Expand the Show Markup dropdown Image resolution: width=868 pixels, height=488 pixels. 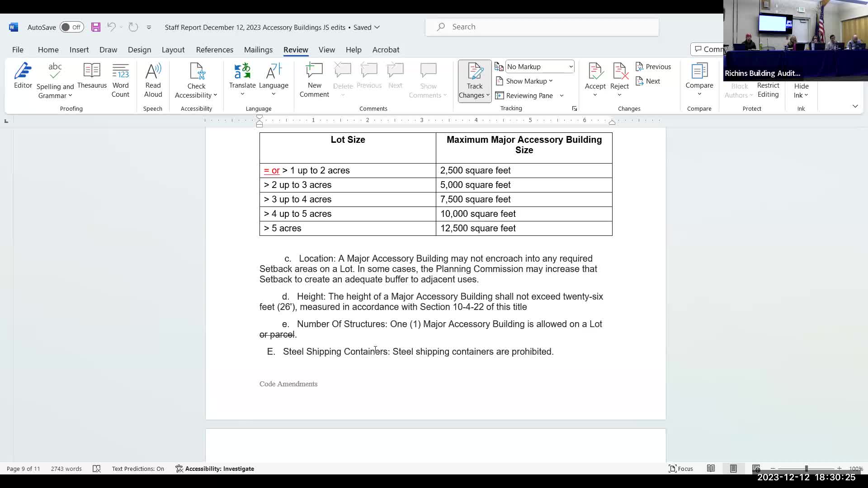(x=525, y=81)
